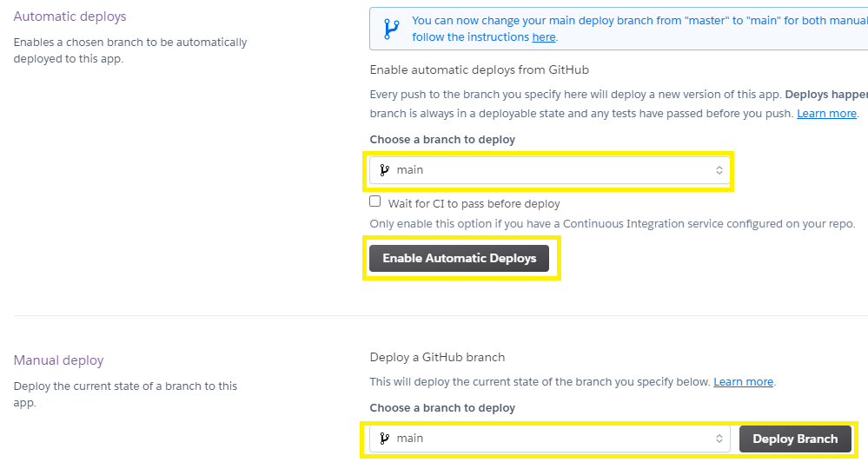Open Learn more link under Deploy a GitHub branch
Viewport: 868px width, 462px height.
click(744, 382)
